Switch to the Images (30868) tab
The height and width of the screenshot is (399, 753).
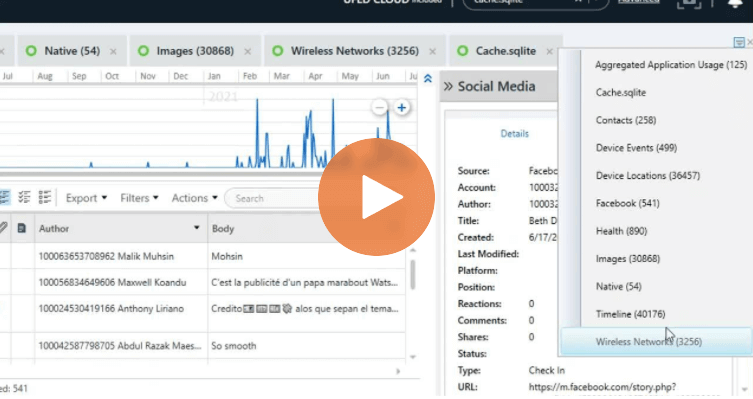coord(194,51)
